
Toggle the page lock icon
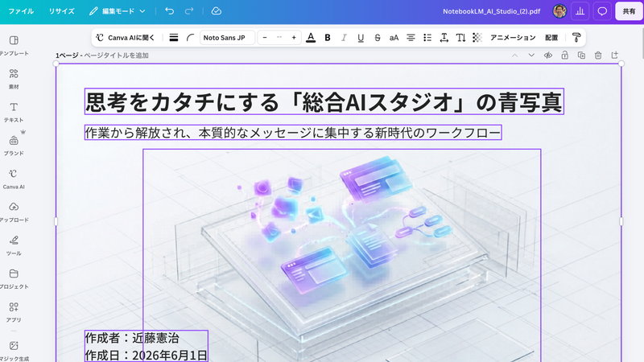click(x=565, y=55)
